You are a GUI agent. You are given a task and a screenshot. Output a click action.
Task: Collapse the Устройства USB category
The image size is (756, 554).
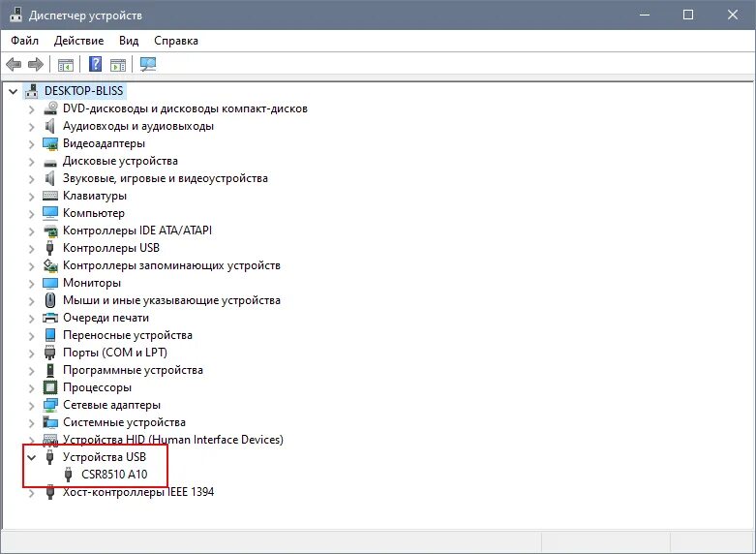pos(31,457)
